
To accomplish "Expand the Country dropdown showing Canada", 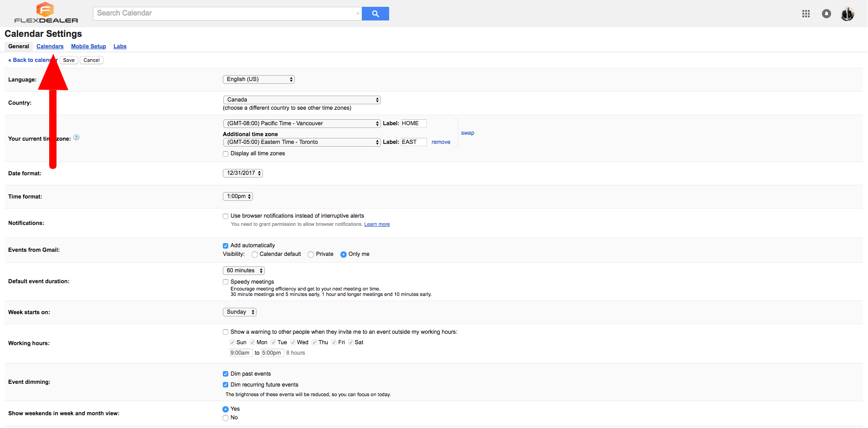I will [301, 100].
